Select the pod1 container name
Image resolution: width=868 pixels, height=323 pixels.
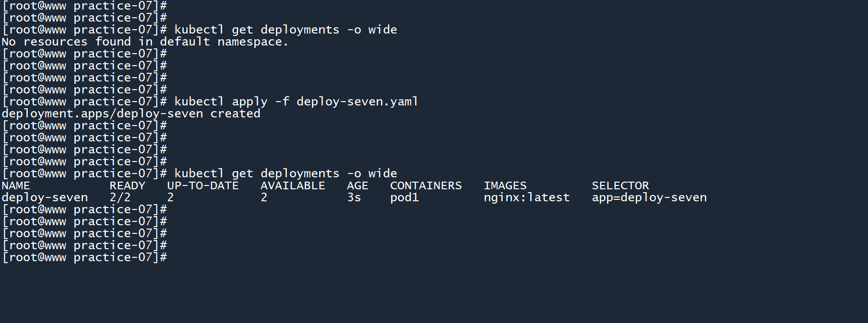[404, 197]
